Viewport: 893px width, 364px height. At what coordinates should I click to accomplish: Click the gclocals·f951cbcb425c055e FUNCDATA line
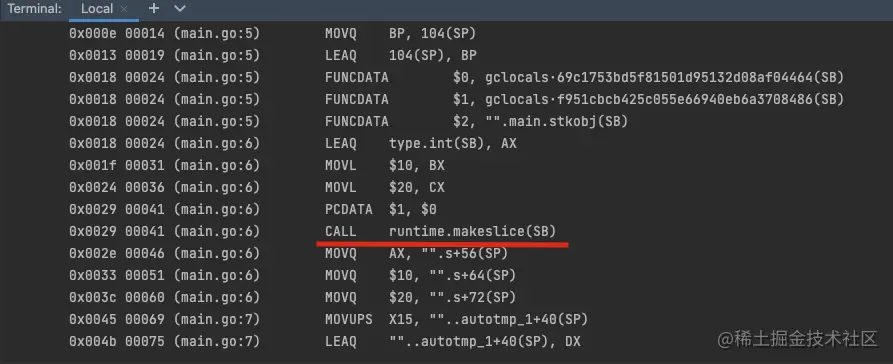584,100
